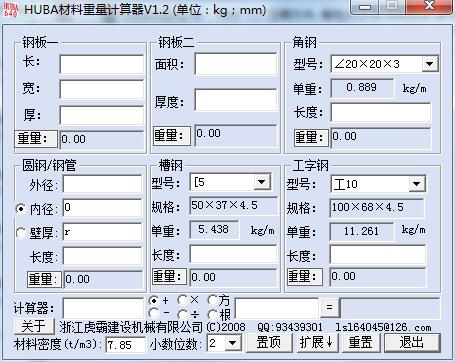This screenshot has height=362, width=455.
Task: Click 浙江虎霸建设机械有限公司 company text
Action: pyautogui.click(x=131, y=327)
